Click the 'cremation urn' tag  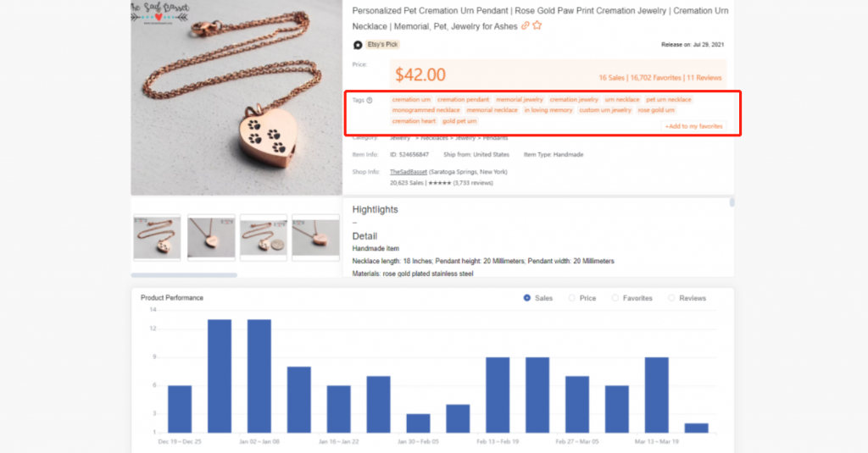coord(411,100)
